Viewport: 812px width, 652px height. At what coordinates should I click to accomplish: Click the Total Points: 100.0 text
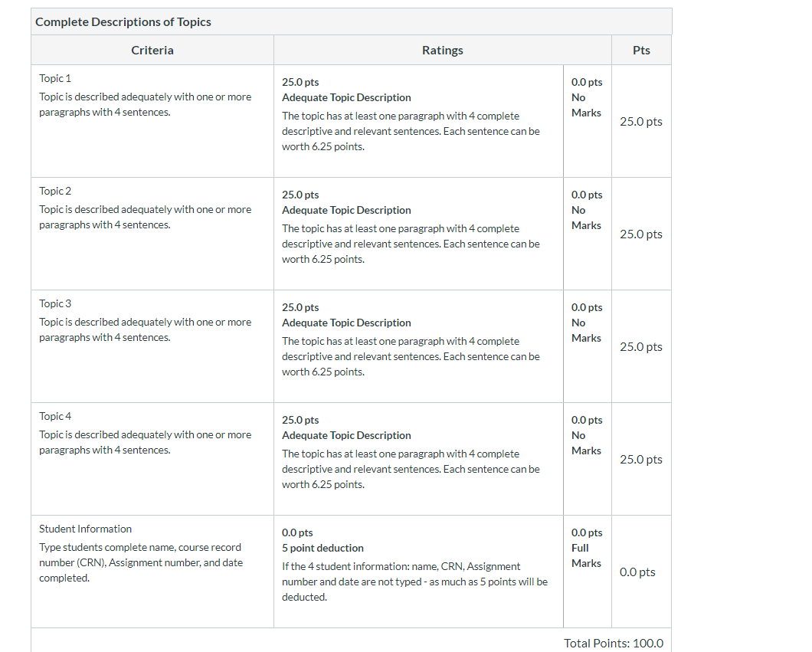pyautogui.click(x=614, y=644)
